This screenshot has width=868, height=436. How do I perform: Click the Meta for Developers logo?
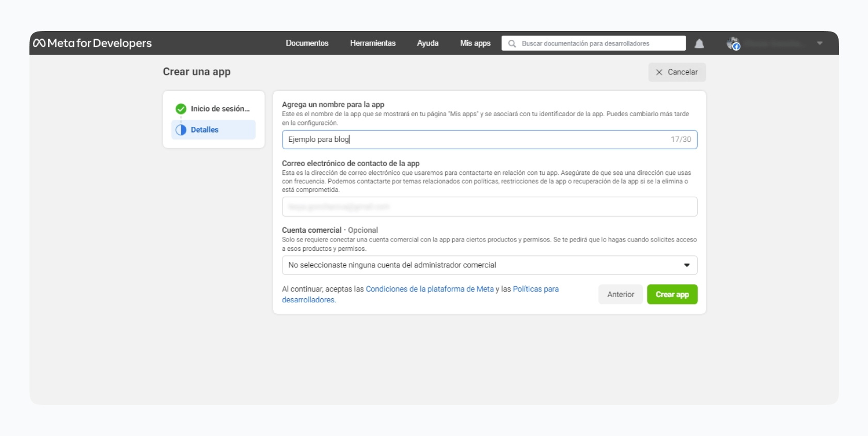click(92, 43)
